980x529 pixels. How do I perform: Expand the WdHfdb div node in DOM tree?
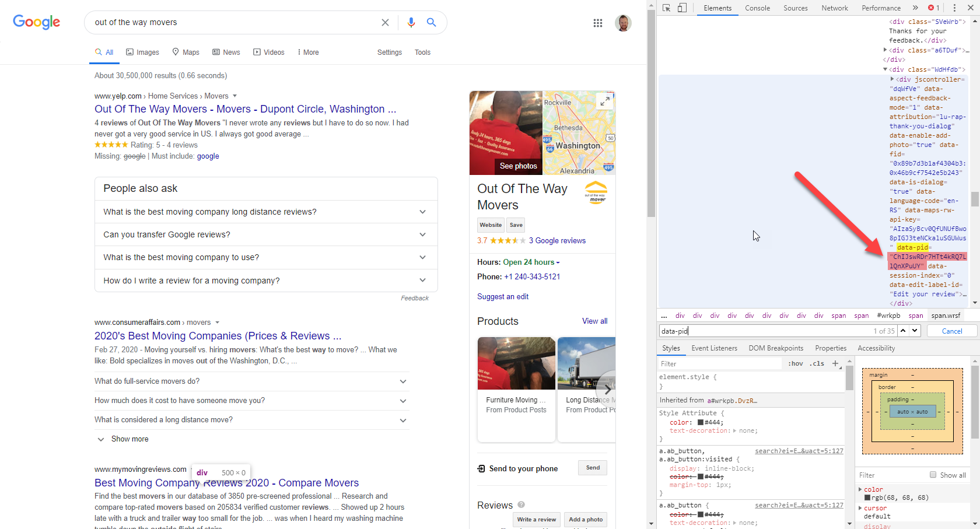(885, 69)
